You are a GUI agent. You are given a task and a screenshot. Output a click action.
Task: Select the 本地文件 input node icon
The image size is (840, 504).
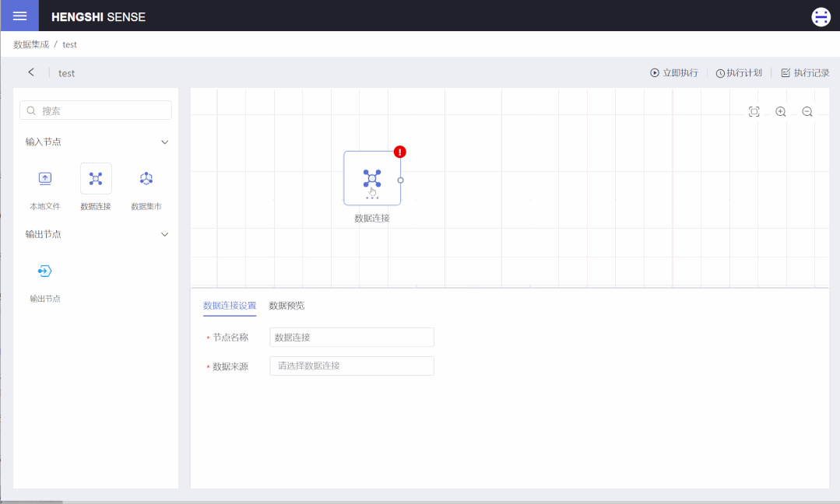tap(45, 178)
